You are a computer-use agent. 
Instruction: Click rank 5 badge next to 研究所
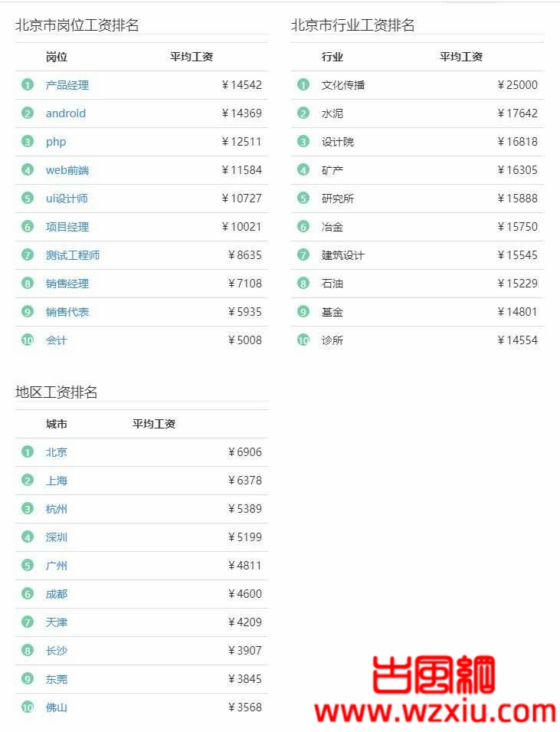pos(303,199)
